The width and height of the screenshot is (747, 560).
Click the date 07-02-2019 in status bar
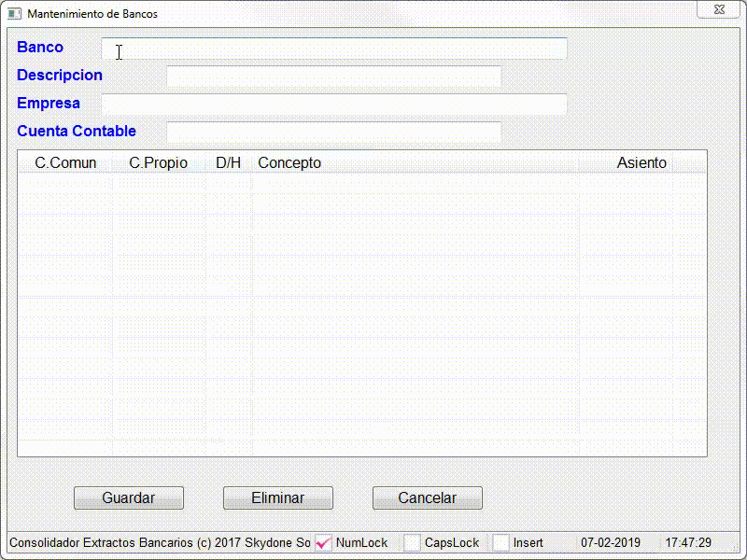pyautogui.click(x=611, y=543)
